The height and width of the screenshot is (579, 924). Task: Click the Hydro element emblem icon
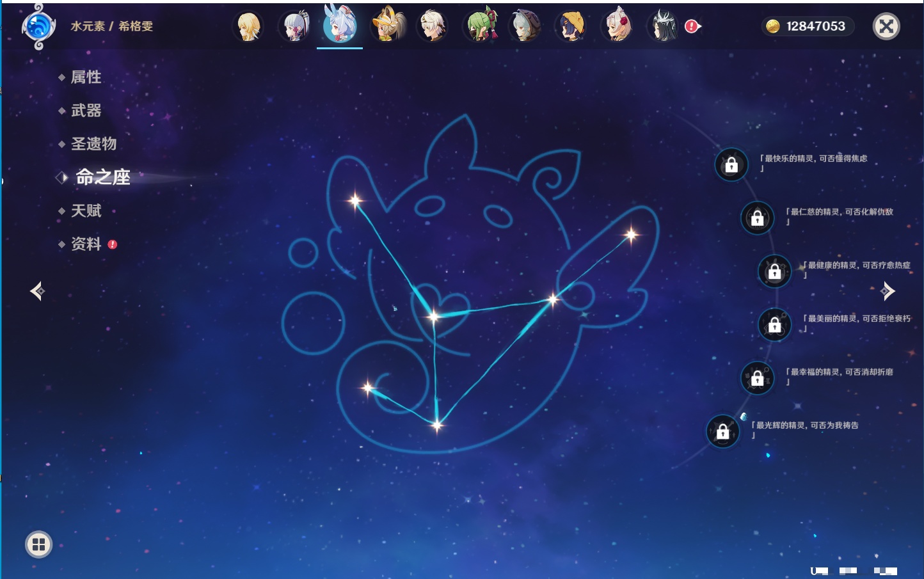[x=38, y=27]
